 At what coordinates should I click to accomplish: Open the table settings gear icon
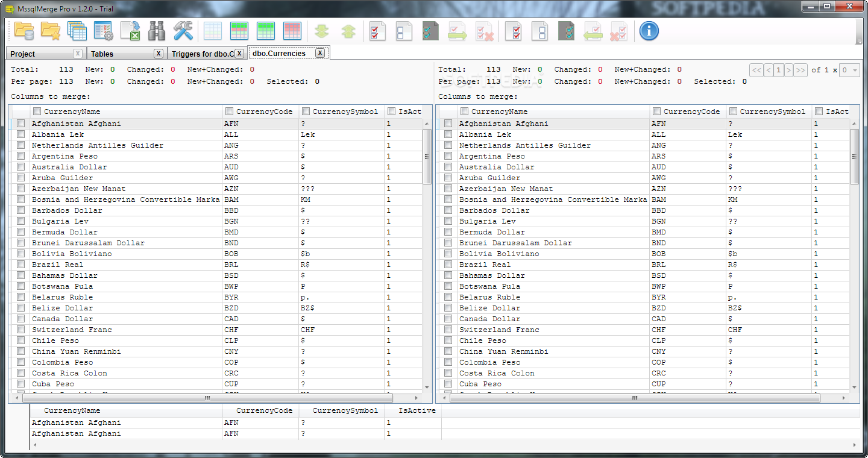(104, 31)
